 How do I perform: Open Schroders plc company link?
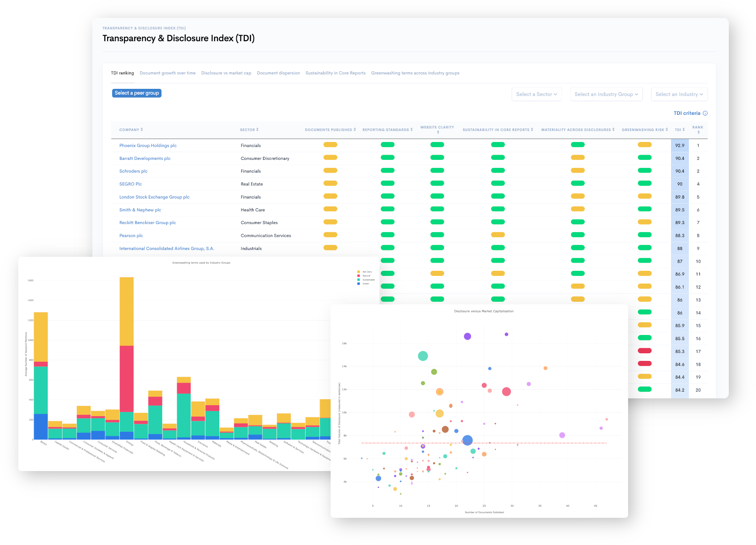click(x=133, y=171)
